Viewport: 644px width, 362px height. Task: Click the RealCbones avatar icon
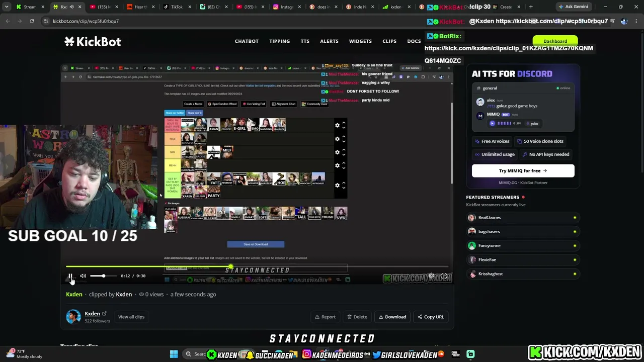coord(471,218)
